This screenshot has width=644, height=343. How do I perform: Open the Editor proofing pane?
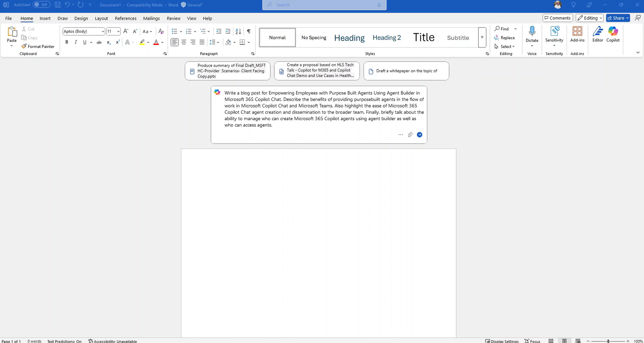[598, 34]
